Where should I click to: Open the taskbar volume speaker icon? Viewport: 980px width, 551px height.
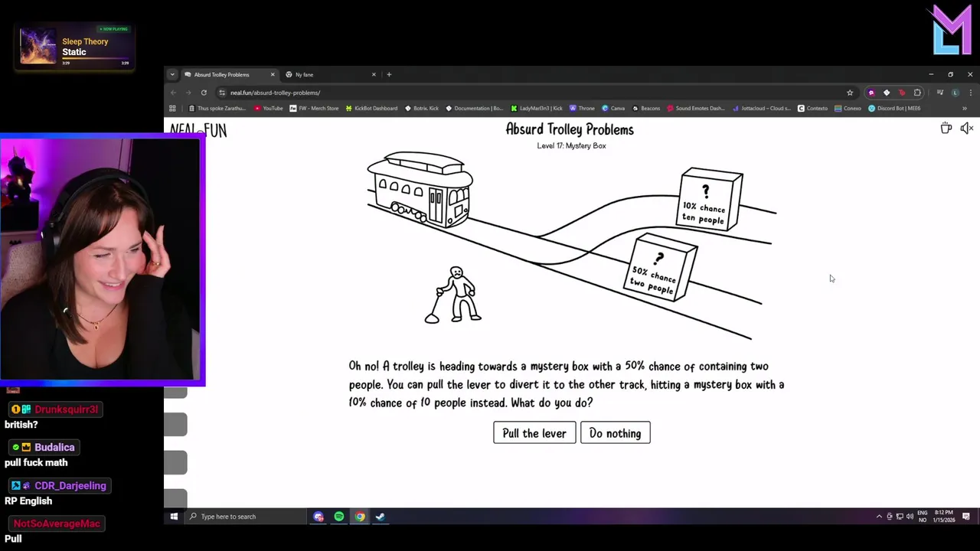click(x=910, y=517)
